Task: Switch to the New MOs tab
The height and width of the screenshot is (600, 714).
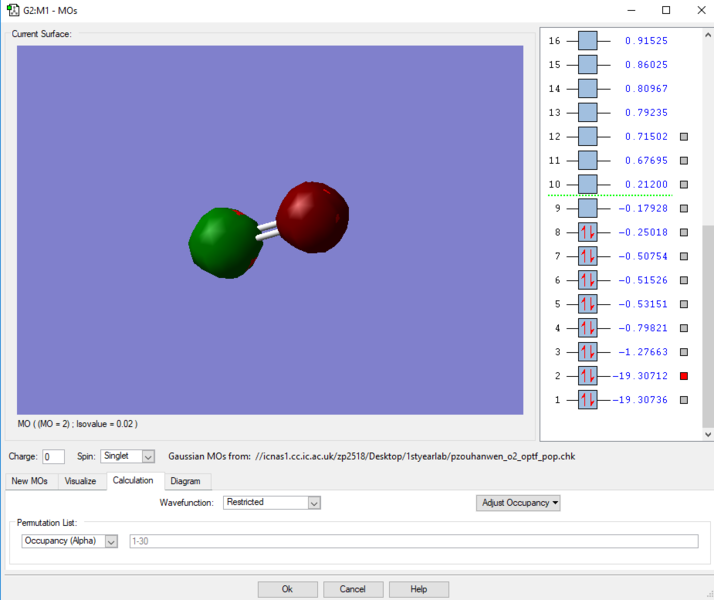Action: (x=30, y=481)
